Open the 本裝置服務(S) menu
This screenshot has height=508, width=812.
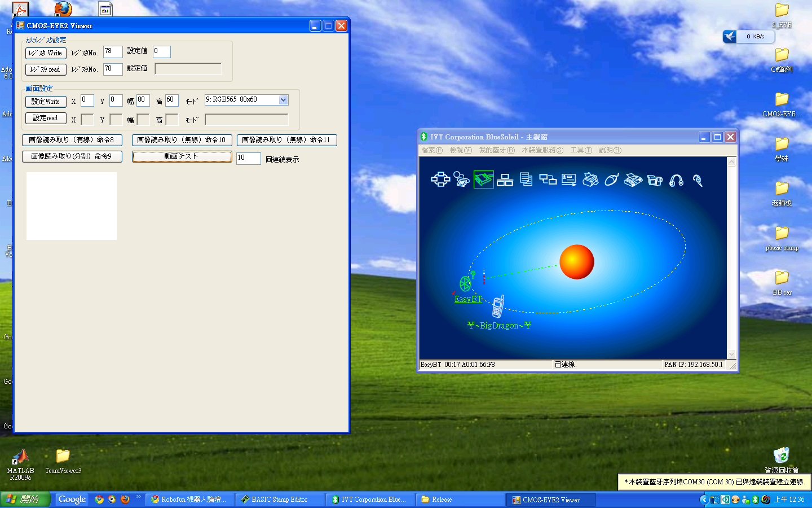pyautogui.click(x=542, y=150)
